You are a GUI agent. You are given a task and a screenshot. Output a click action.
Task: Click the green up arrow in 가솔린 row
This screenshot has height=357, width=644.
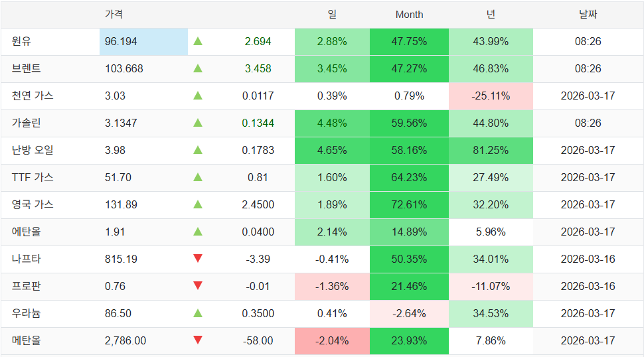click(x=198, y=123)
